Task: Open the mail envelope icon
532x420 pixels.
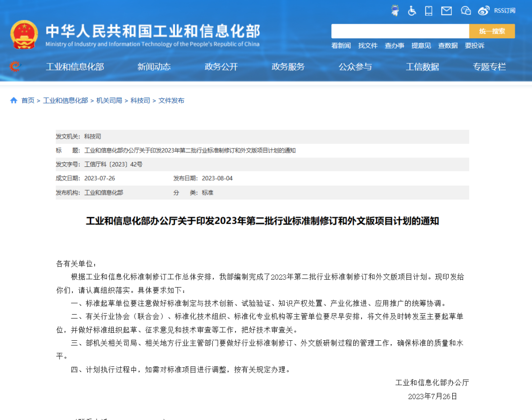Action: pyautogui.click(x=446, y=10)
